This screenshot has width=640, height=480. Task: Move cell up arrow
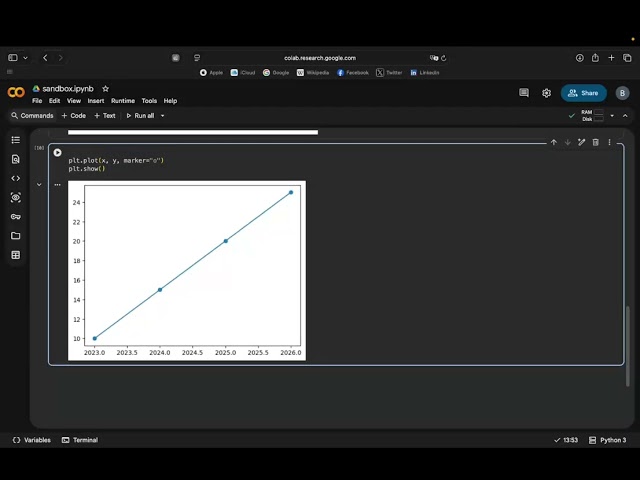[553, 142]
